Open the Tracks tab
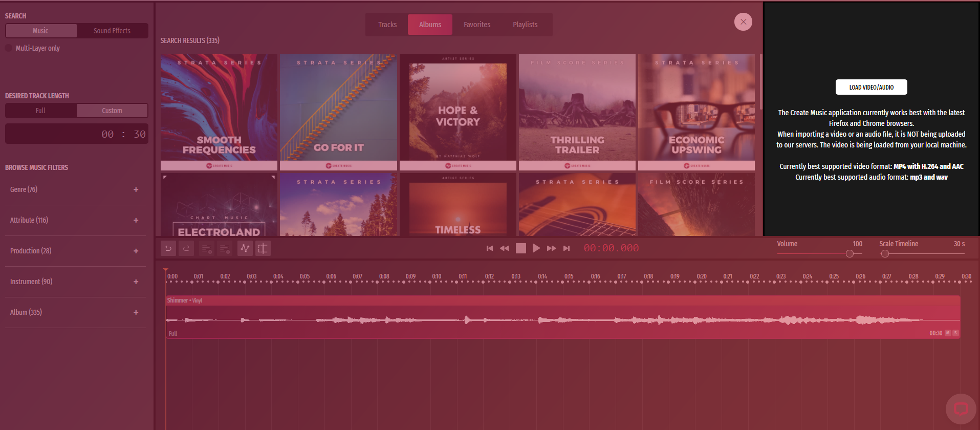The width and height of the screenshot is (980, 430). pos(387,25)
